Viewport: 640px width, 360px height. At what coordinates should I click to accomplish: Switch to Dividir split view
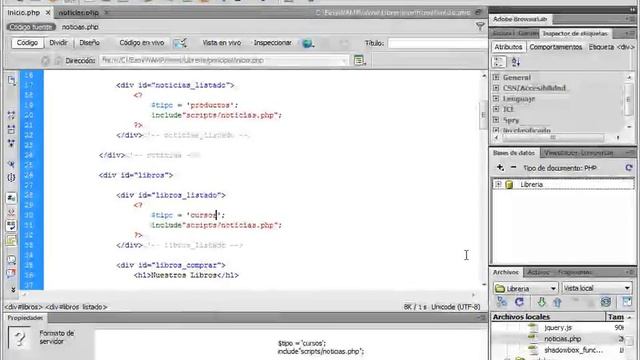click(58, 43)
